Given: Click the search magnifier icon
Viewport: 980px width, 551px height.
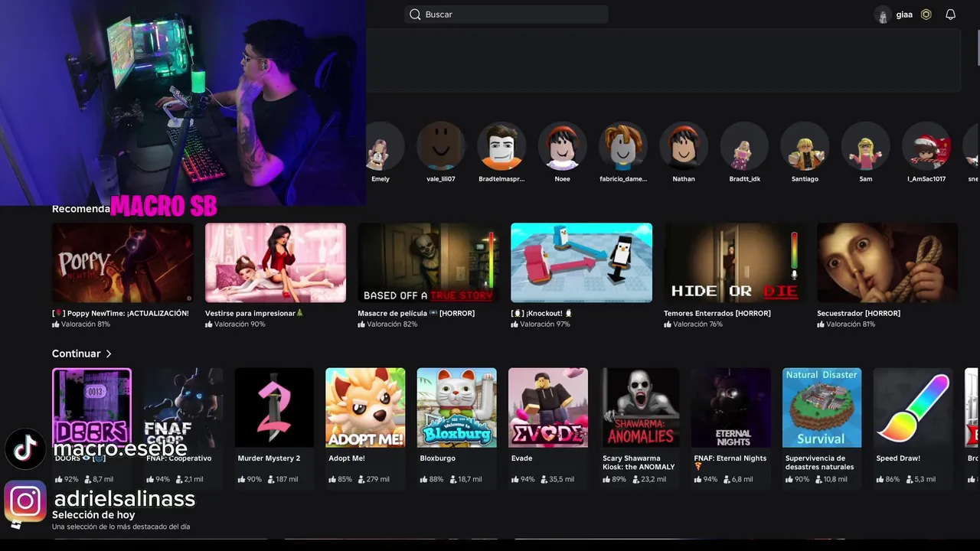Looking at the screenshot, I should pos(415,15).
